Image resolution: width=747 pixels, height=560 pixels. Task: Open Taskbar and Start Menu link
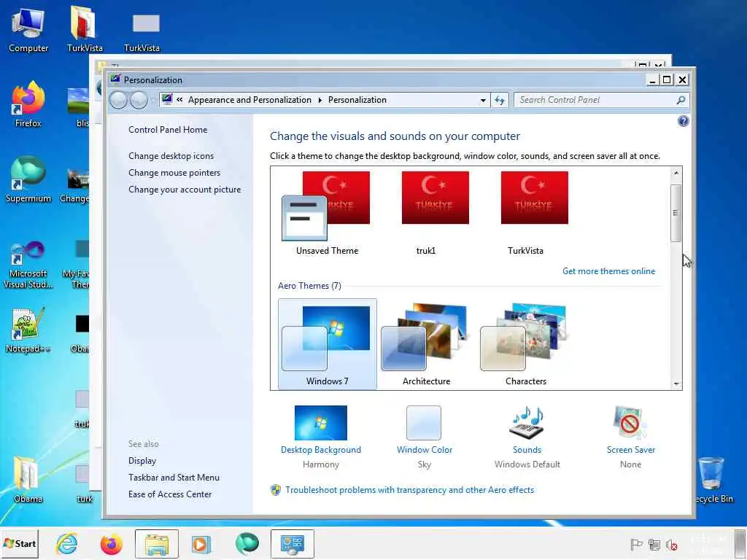(x=174, y=477)
